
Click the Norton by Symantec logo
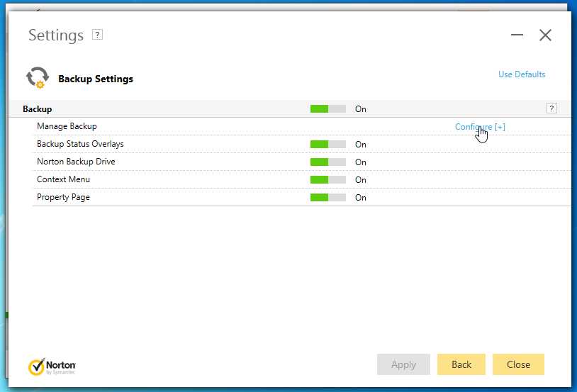click(x=52, y=366)
